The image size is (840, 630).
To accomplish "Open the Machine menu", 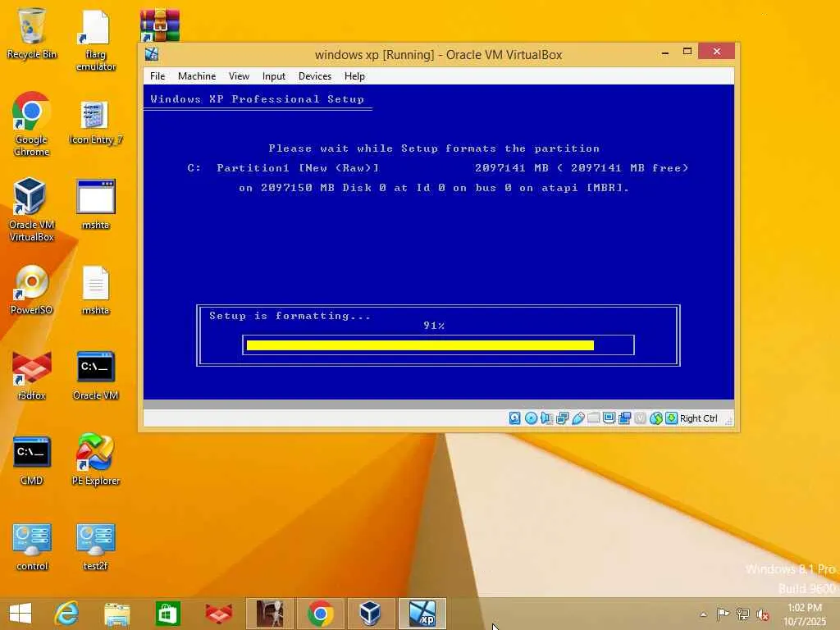I will pyautogui.click(x=197, y=76).
